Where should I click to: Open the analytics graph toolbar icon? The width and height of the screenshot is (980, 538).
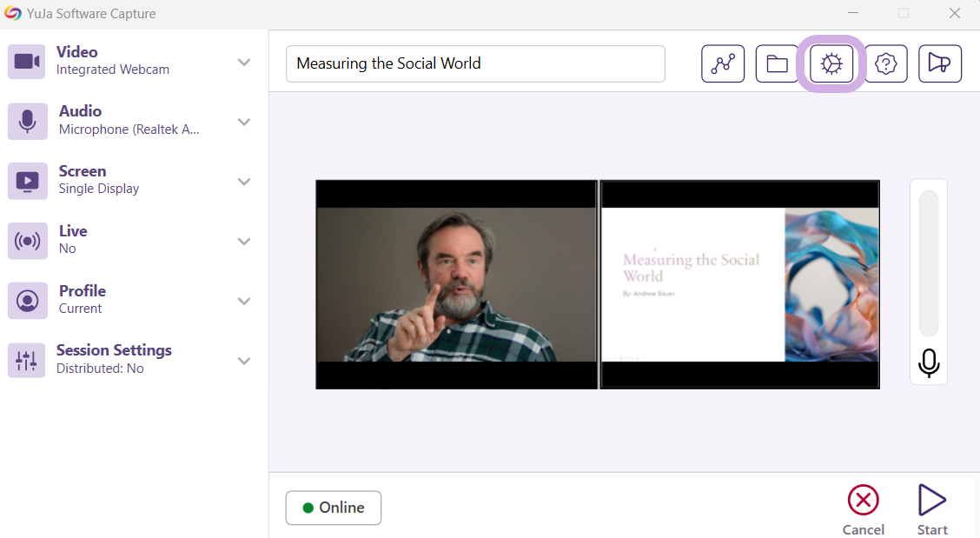tap(723, 63)
